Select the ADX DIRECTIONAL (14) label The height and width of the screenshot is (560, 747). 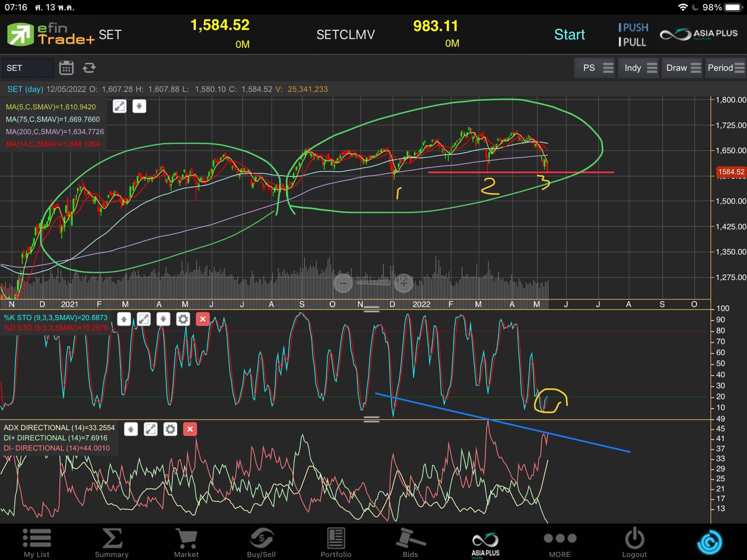pyautogui.click(x=59, y=428)
